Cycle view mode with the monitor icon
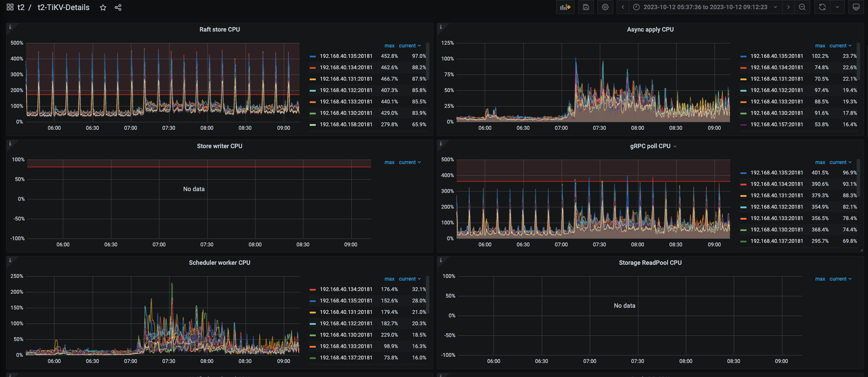 [x=856, y=7]
